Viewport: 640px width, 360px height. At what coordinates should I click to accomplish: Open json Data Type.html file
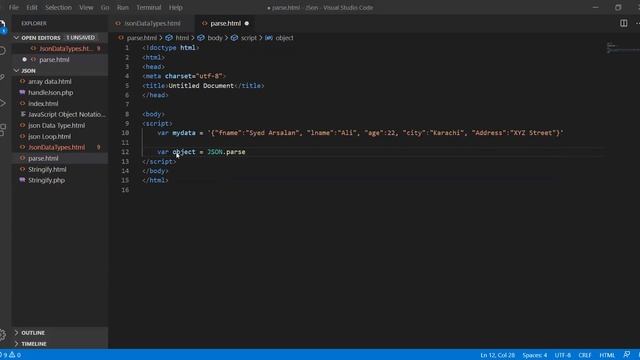[x=56, y=126]
